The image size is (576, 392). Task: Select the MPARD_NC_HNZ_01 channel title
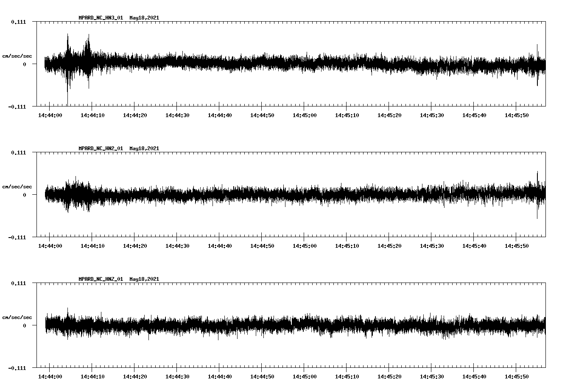[100, 279]
